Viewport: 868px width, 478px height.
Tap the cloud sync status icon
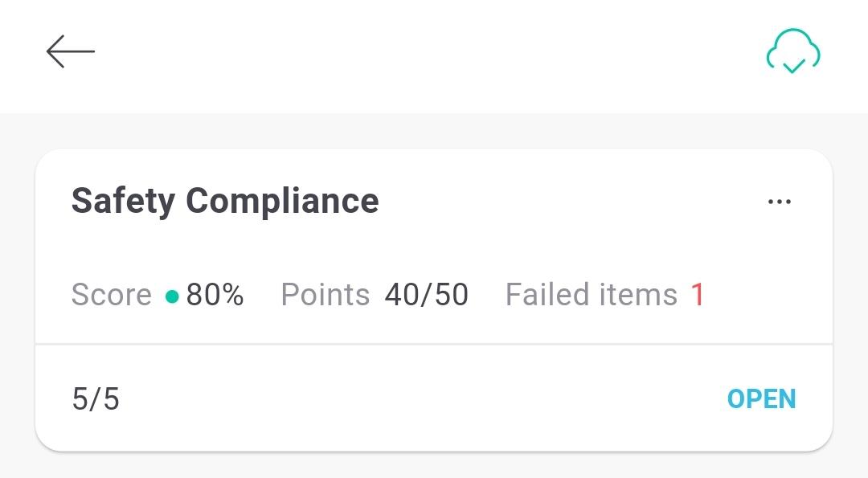tap(793, 51)
